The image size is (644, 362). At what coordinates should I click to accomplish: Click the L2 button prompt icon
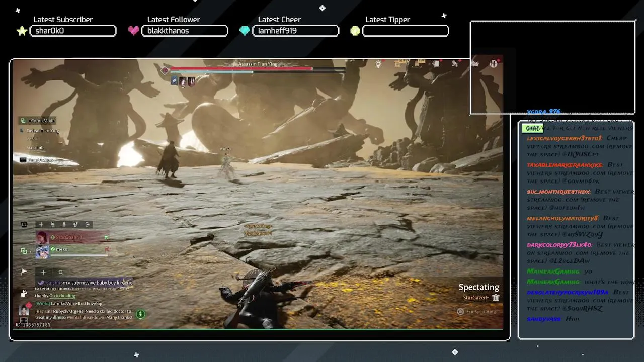coord(24,224)
